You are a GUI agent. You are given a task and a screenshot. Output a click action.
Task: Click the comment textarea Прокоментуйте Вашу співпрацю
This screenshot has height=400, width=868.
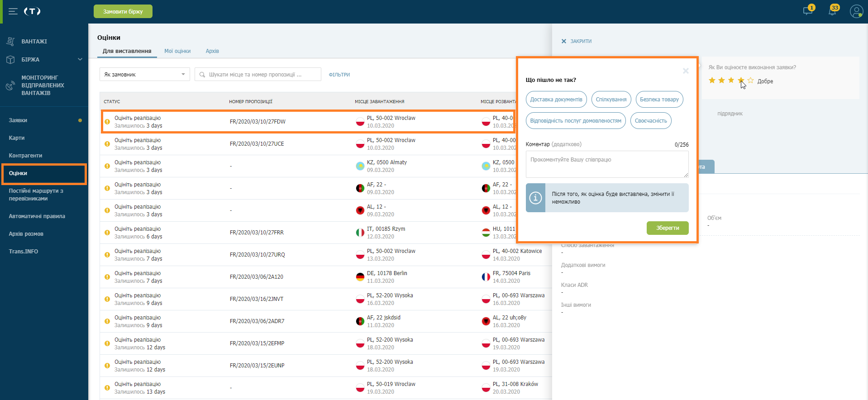point(607,164)
